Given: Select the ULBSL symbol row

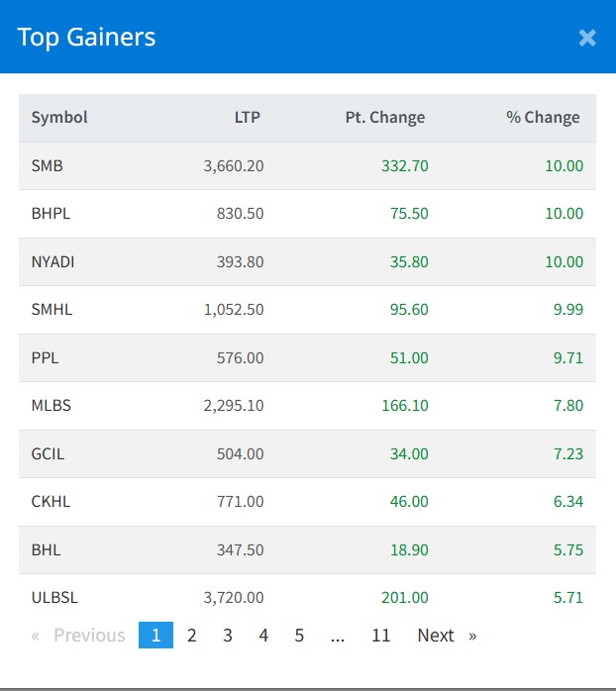Looking at the screenshot, I should (55, 597).
